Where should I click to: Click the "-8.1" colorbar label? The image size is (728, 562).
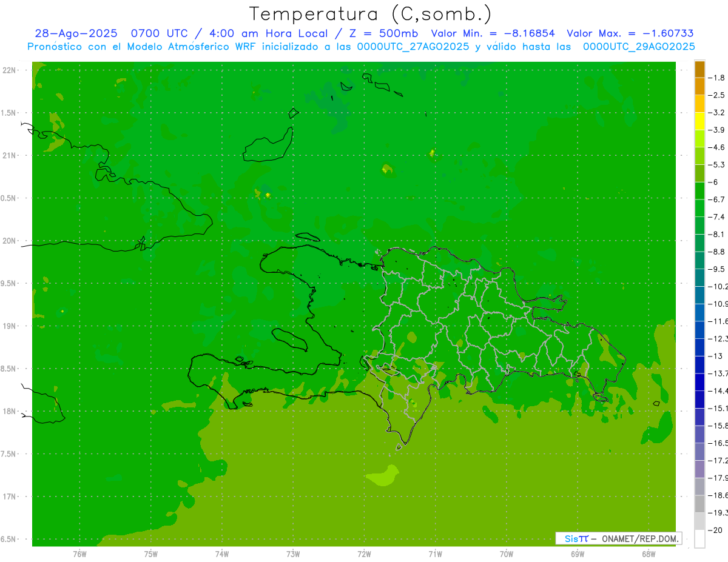717,234
